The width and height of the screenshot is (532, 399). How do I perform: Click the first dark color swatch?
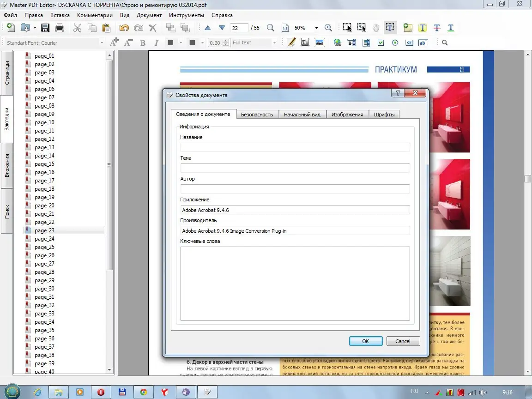pos(171,43)
